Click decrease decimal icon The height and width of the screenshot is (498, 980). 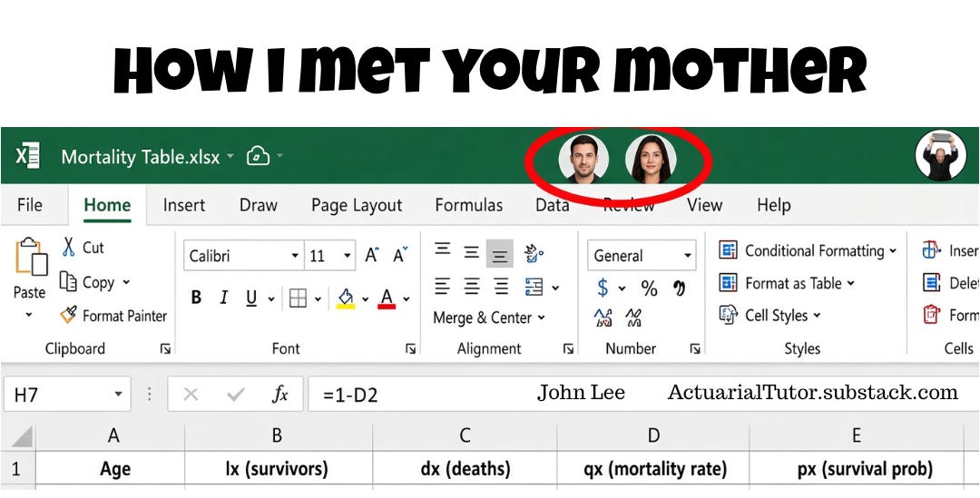tap(633, 318)
